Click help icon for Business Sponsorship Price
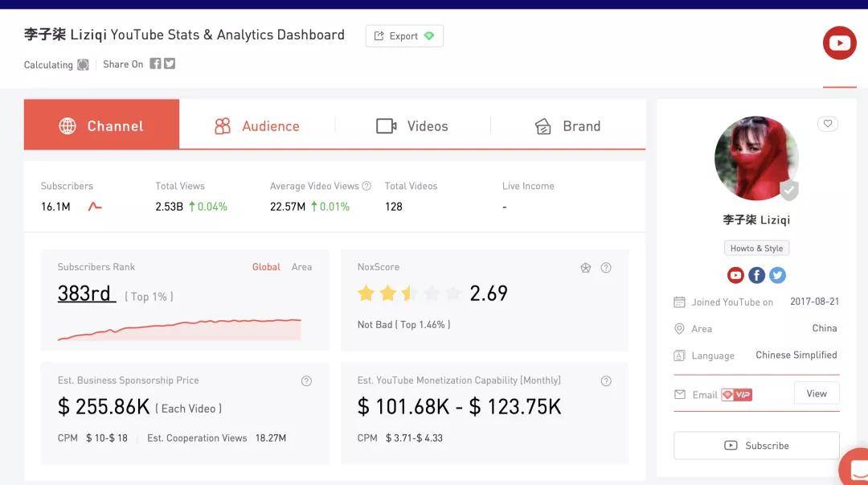Viewport: 868px width, 485px height. click(306, 381)
